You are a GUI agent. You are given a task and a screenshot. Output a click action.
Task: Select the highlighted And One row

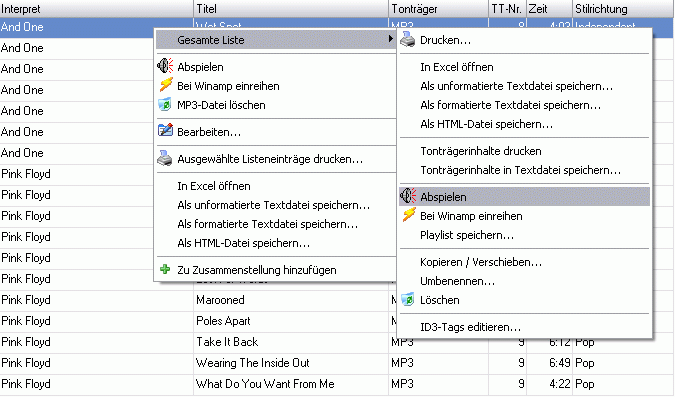(x=77, y=27)
